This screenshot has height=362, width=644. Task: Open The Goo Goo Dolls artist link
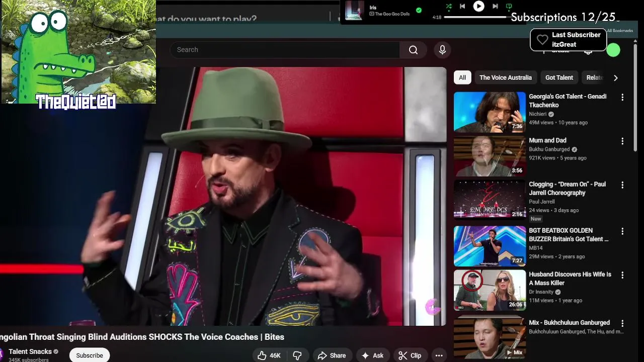tap(392, 14)
